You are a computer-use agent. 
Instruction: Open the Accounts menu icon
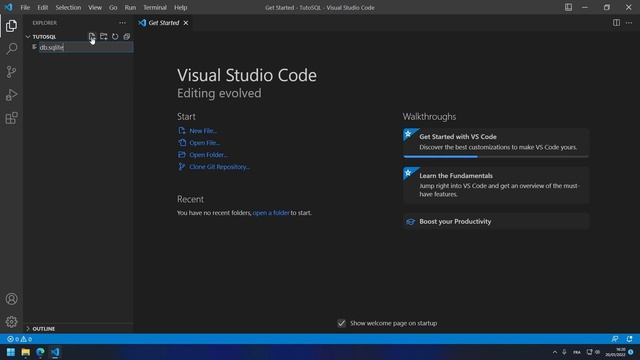[11, 299]
